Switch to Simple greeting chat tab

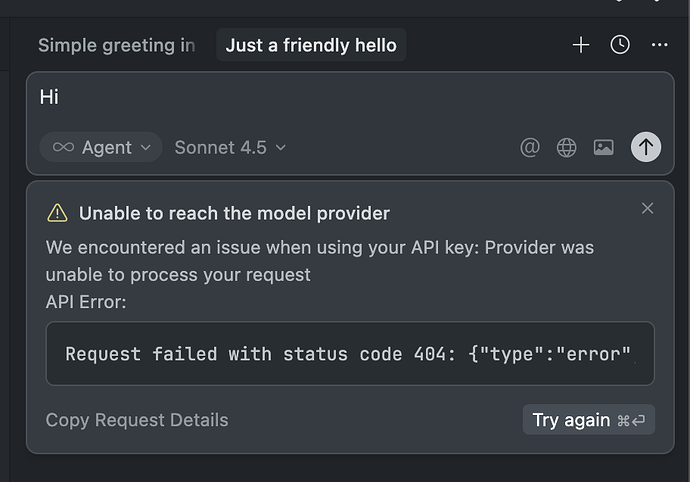click(x=116, y=45)
